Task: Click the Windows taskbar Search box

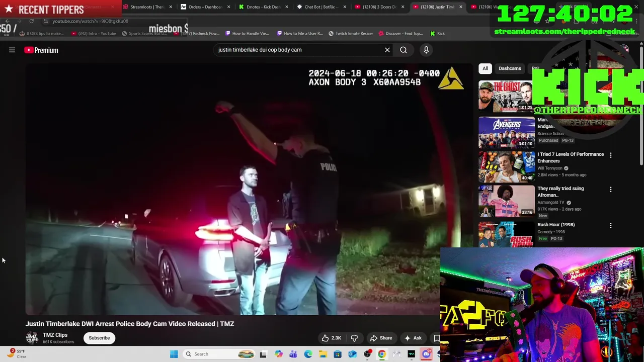Action: pyautogui.click(x=219, y=354)
